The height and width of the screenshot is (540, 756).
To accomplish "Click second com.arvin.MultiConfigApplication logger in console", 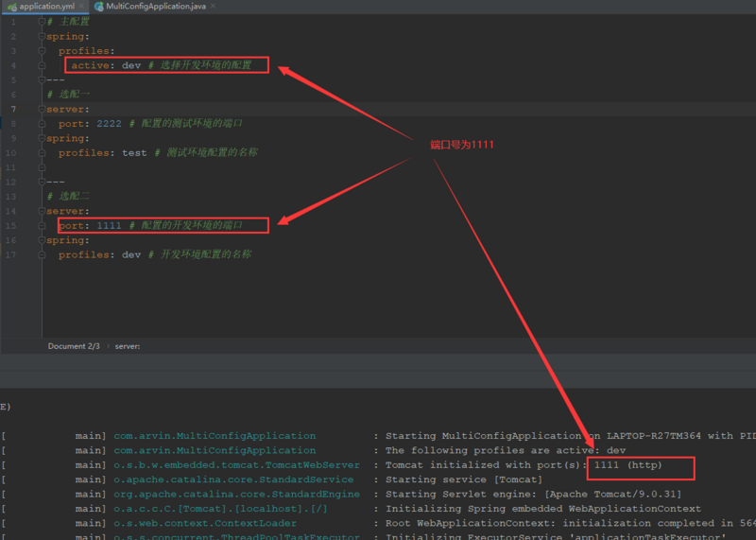I will 215,450.
